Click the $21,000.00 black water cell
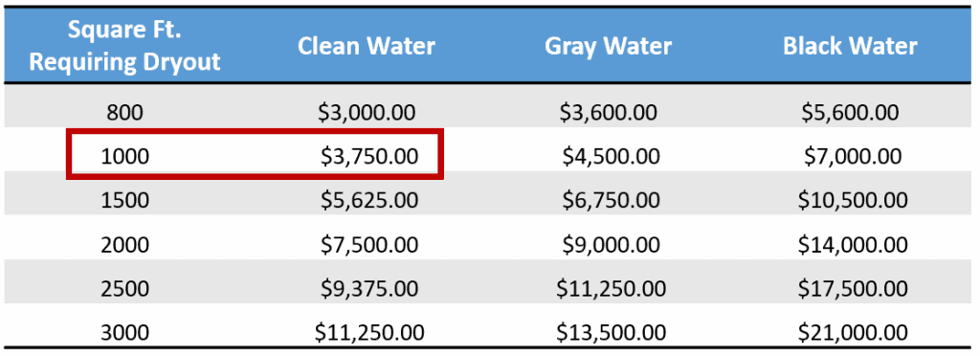The width and height of the screenshot is (980, 356). [853, 332]
